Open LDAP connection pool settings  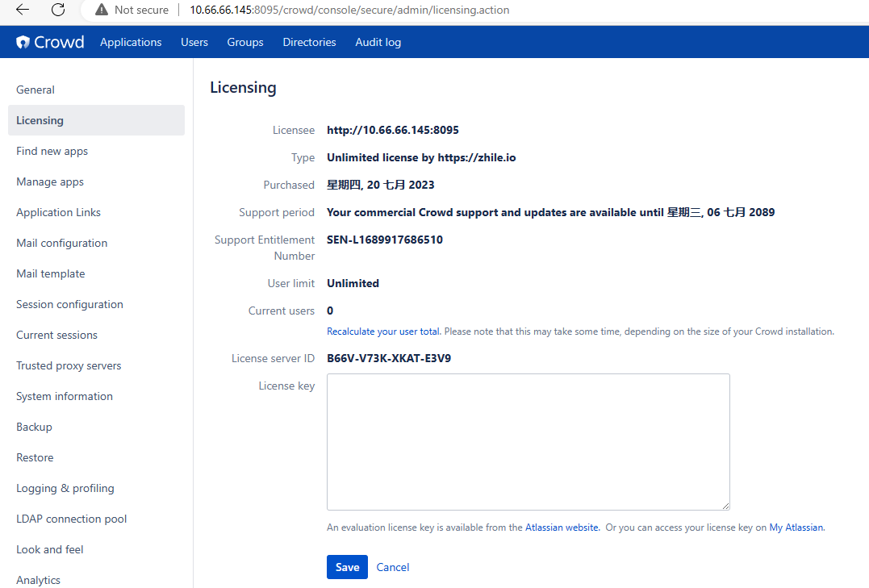click(x=71, y=519)
